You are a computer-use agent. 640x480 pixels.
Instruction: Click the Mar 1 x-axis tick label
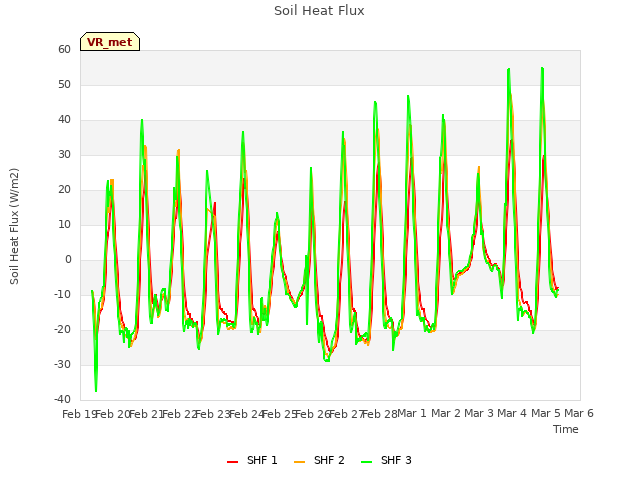point(412,413)
